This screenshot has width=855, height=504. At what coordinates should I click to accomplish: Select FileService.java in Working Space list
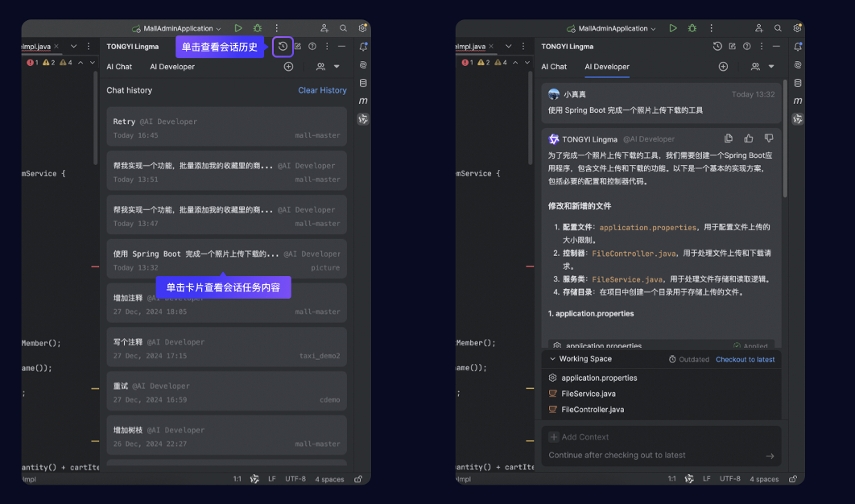(x=589, y=394)
